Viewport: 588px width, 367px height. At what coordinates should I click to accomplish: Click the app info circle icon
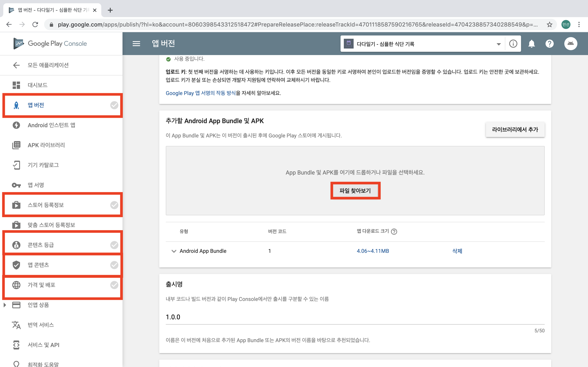tap(513, 44)
